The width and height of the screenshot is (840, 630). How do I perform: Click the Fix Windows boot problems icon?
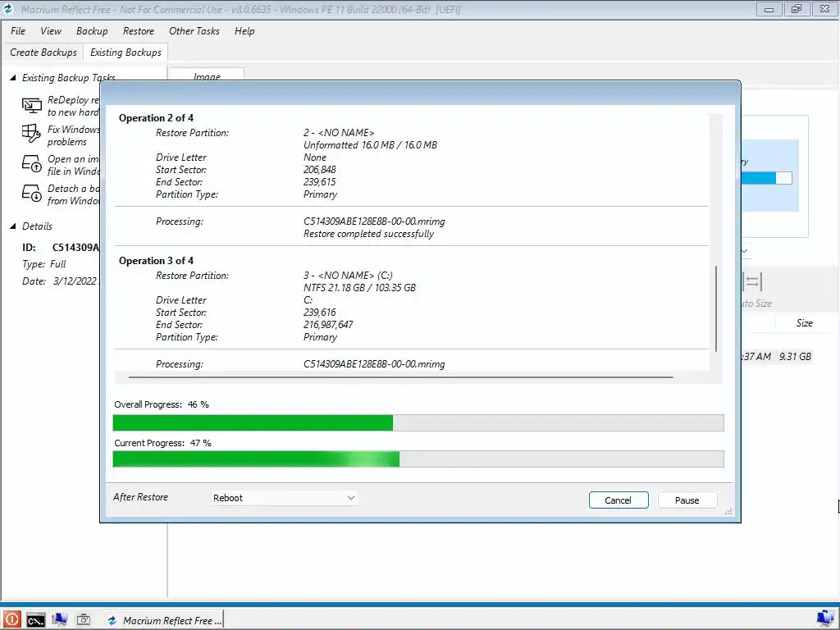click(x=32, y=134)
